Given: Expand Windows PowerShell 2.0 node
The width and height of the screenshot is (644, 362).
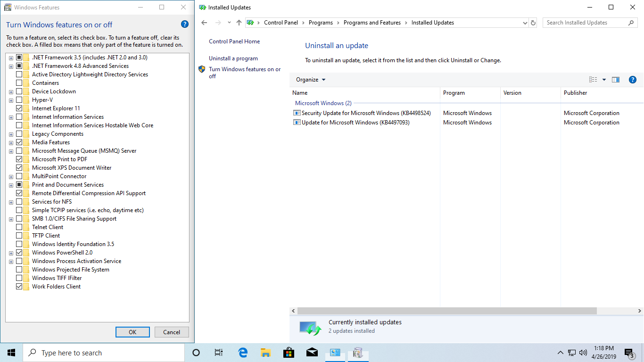Looking at the screenshot, I should click(11, 253).
